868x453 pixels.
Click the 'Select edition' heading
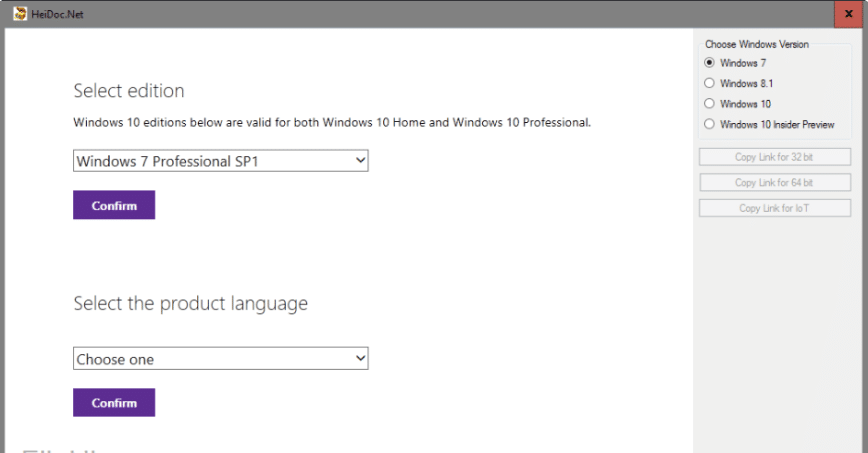pyautogui.click(x=129, y=91)
